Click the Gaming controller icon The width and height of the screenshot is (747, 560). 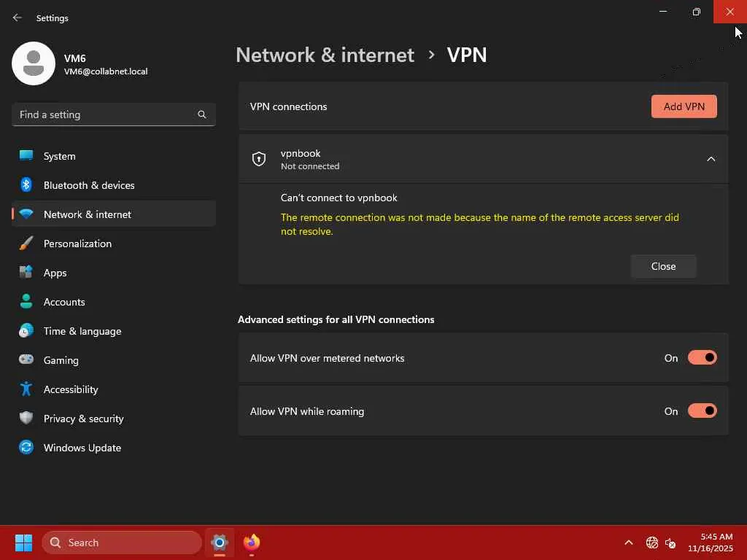26,360
